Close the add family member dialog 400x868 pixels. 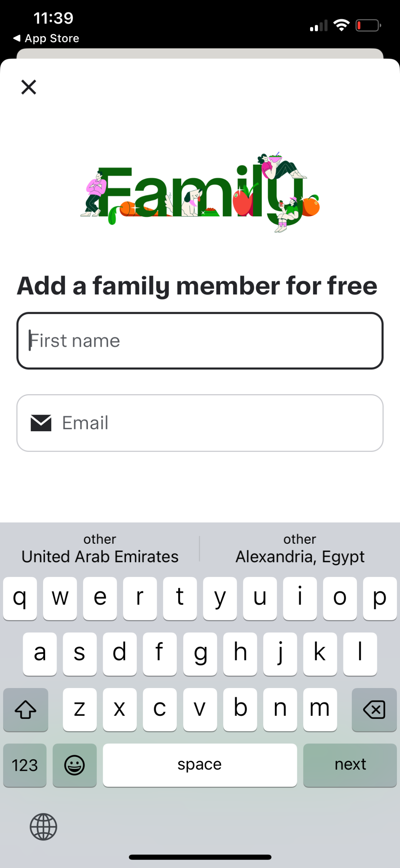pos(28,87)
